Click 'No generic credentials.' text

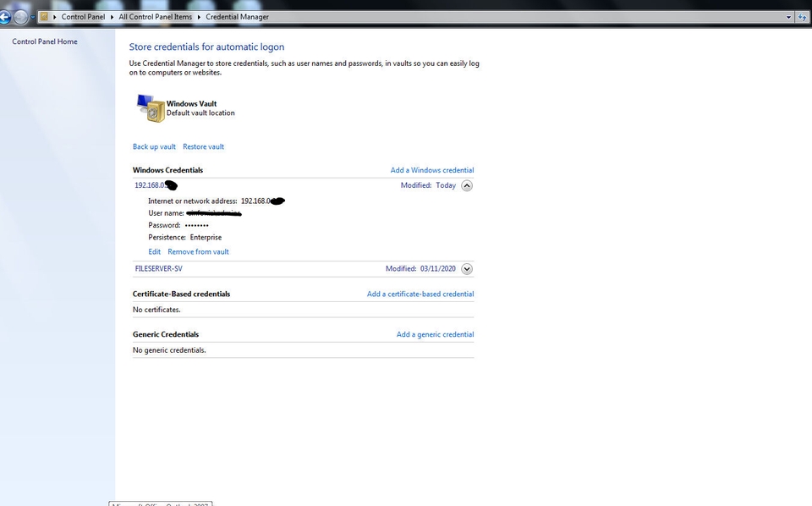[169, 350]
